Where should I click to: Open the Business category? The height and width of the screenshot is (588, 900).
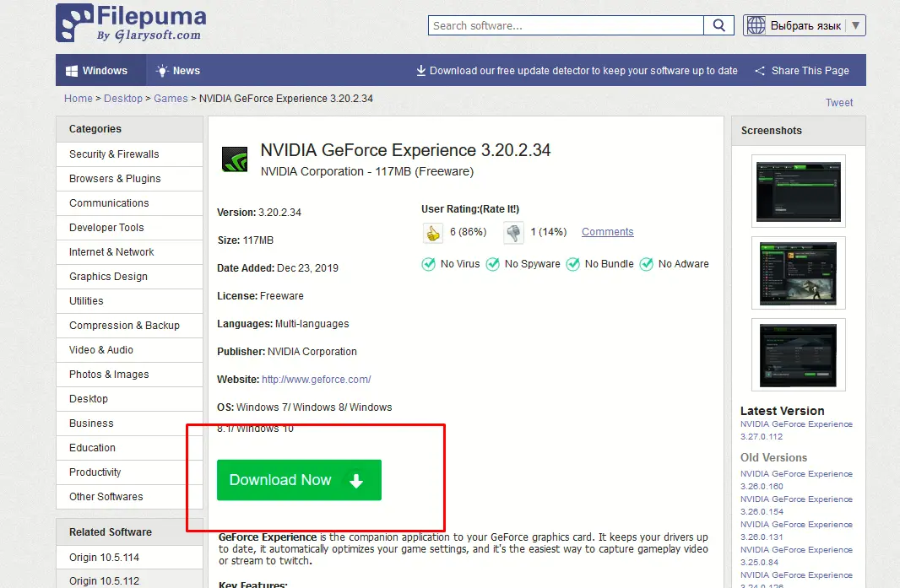[130, 423]
